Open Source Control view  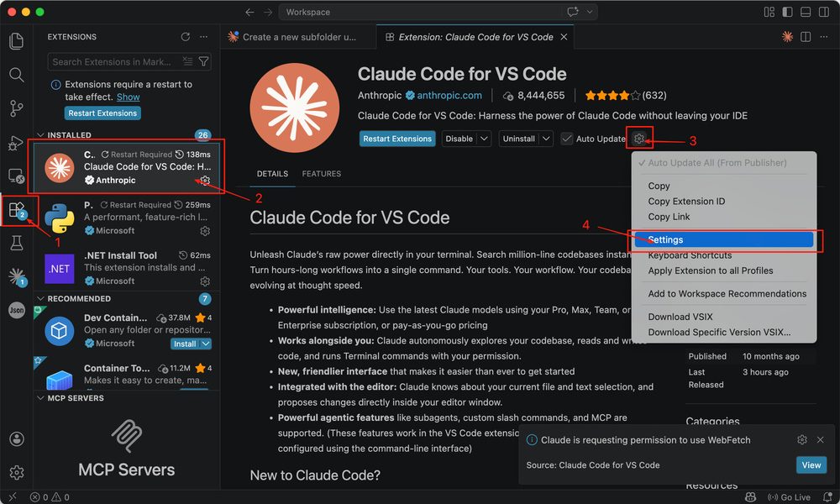(16, 108)
